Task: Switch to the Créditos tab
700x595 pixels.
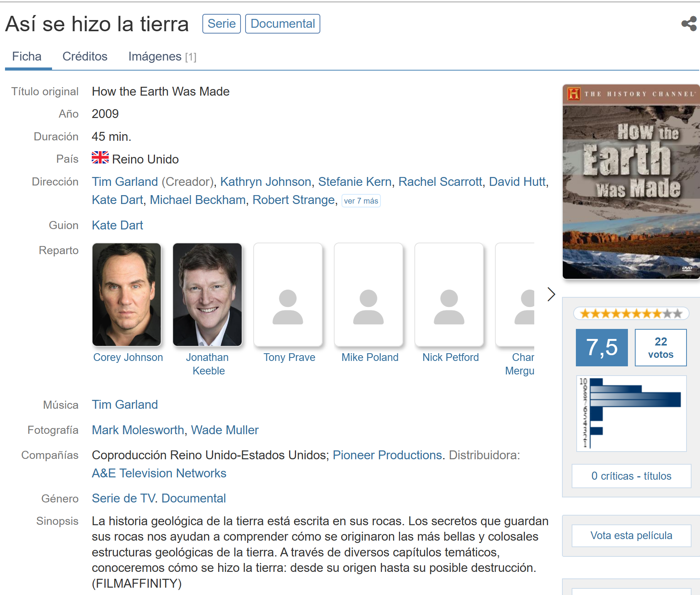Action: pos(85,57)
